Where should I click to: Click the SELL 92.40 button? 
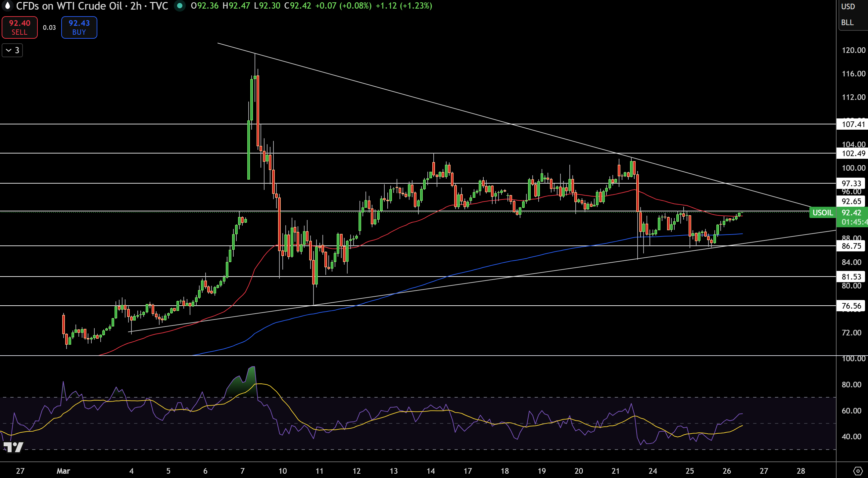tap(20, 27)
